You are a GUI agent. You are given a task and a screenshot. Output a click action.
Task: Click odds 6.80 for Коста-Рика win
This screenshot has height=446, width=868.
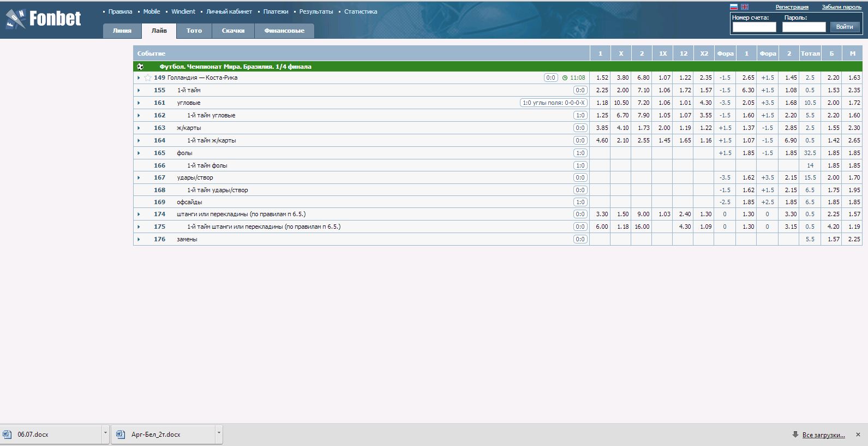coord(643,78)
